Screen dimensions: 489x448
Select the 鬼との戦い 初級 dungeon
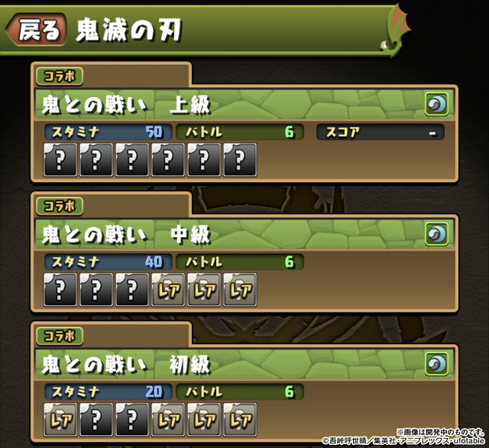[x=244, y=365]
